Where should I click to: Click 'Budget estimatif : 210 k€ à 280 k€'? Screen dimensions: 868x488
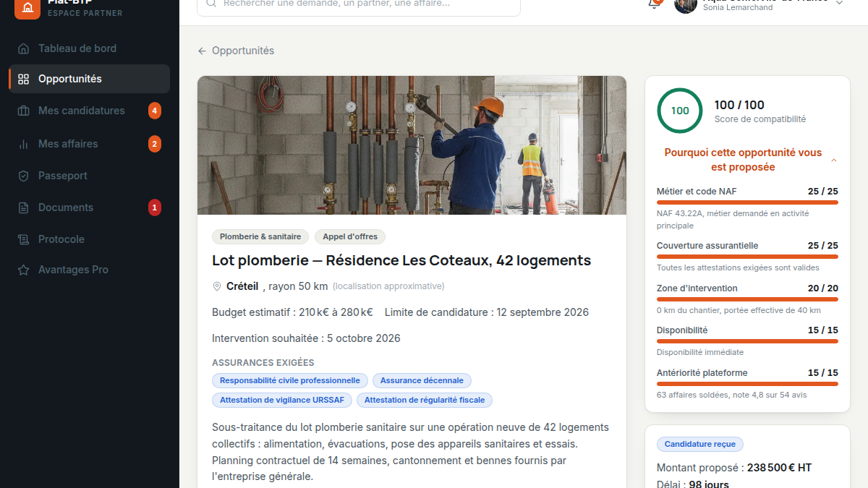click(x=292, y=312)
